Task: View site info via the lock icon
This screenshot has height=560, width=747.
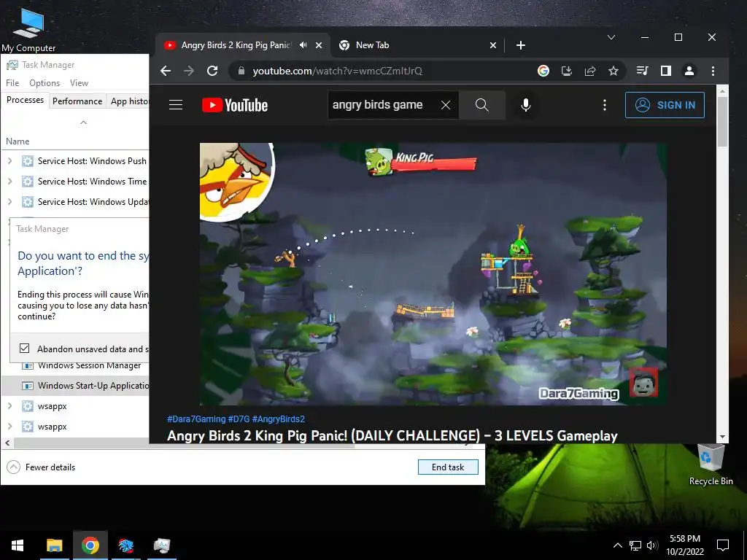Action: click(241, 71)
